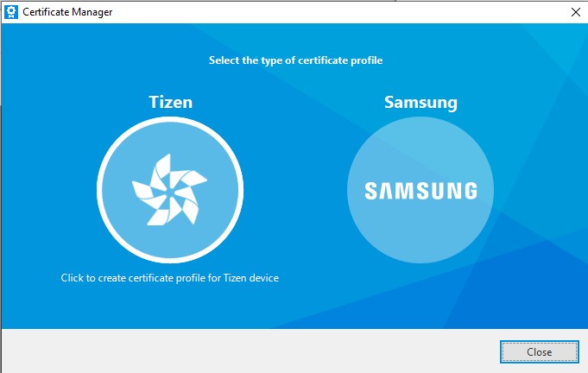This screenshot has width=588, height=373.
Task: Click the "Samsung" heading label
Action: tap(420, 103)
